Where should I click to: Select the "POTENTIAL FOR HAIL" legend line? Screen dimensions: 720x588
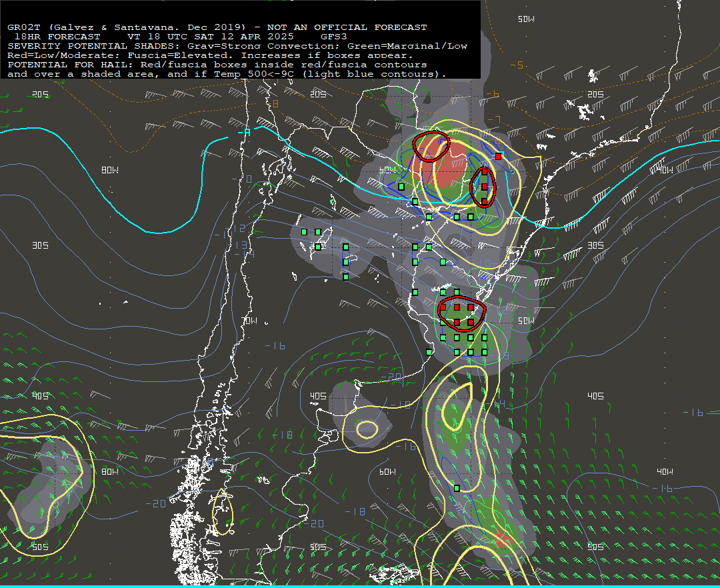(x=217, y=65)
